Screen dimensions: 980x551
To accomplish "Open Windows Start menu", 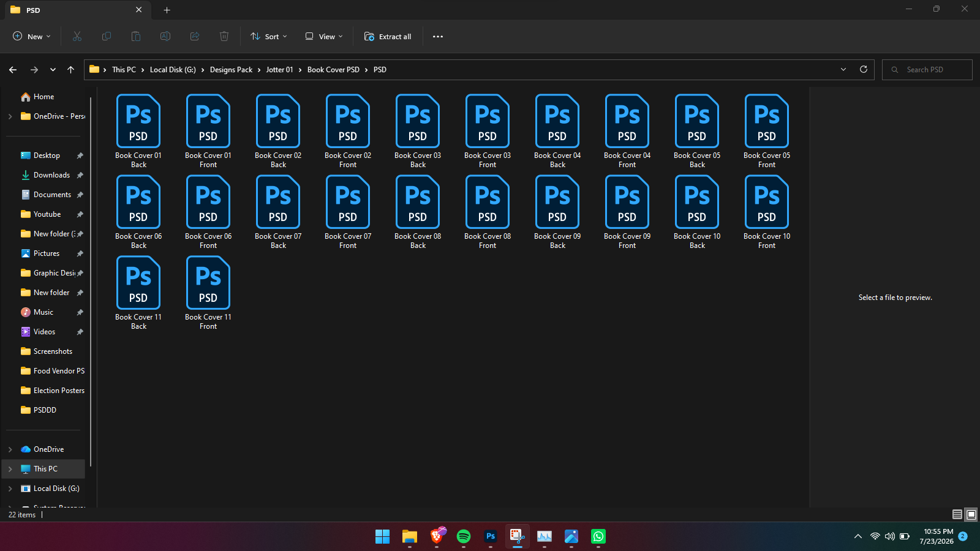I will tap(383, 537).
